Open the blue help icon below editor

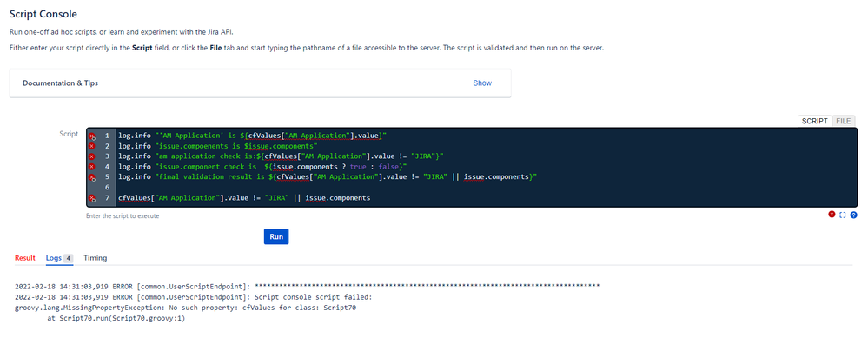[853, 215]
